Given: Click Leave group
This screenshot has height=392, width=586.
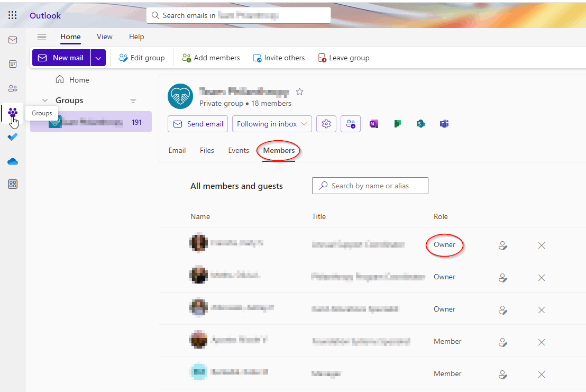Looking at the screenshot, I should coord(344,58).
